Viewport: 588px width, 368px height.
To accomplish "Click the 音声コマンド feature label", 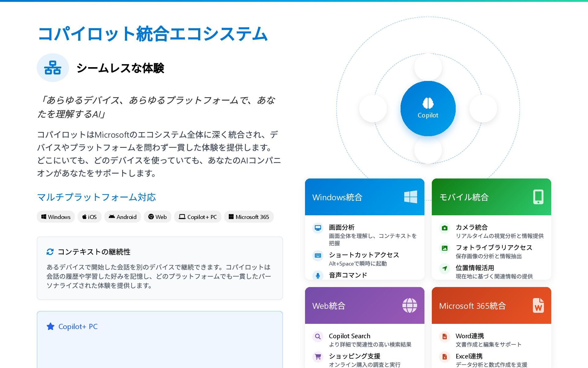I will point(348,275).
